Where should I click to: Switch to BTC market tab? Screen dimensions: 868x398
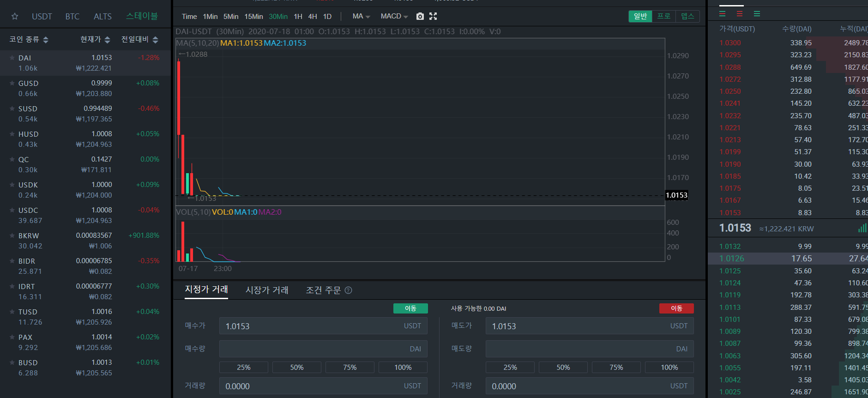click(x=72, y=17)
